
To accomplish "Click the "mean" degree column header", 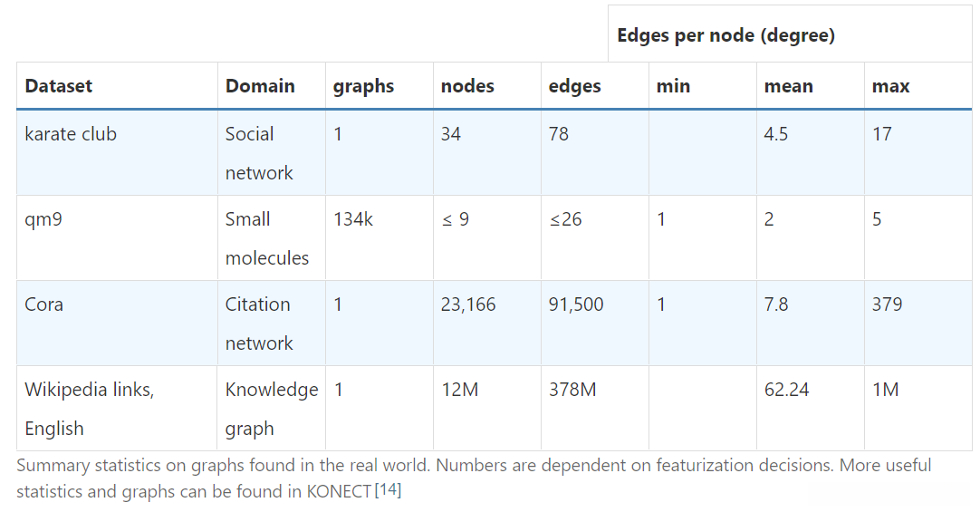I will click(788, 86).
